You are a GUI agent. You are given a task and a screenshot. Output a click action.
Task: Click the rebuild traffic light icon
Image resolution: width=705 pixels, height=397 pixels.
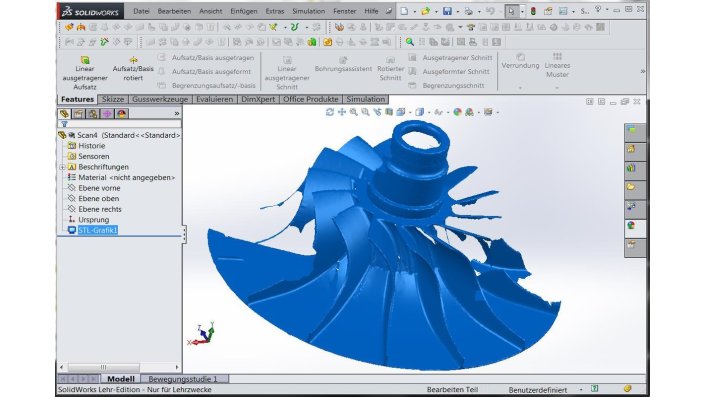click(x=533, y=11)
